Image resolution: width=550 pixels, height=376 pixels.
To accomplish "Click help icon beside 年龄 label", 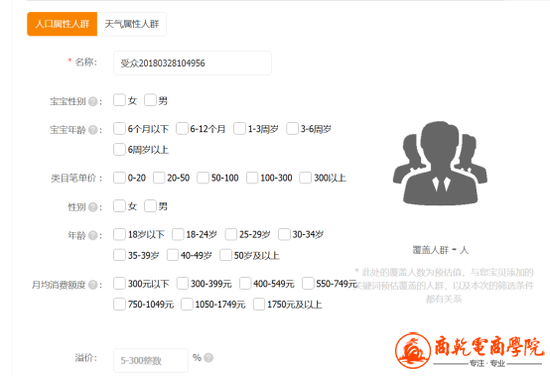I will pyautogui.click(x=93, y=235).
